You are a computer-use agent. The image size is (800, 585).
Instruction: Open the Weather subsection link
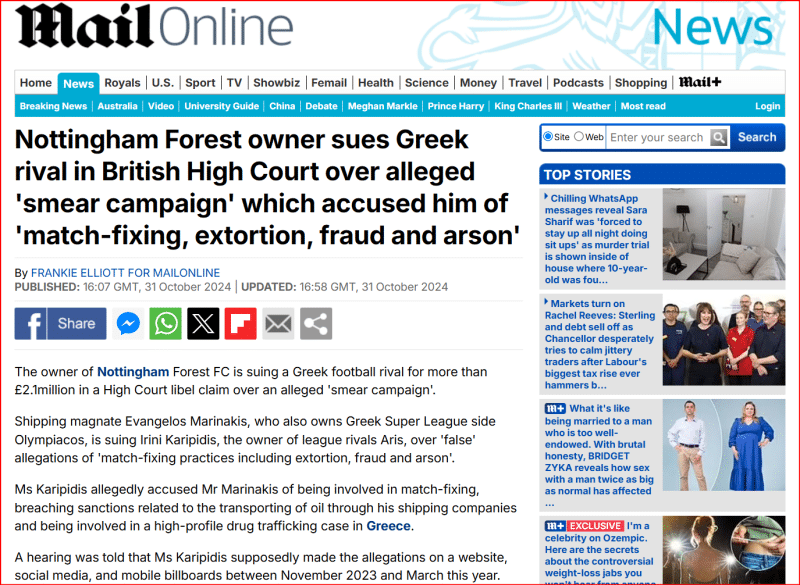click(591, 106)
